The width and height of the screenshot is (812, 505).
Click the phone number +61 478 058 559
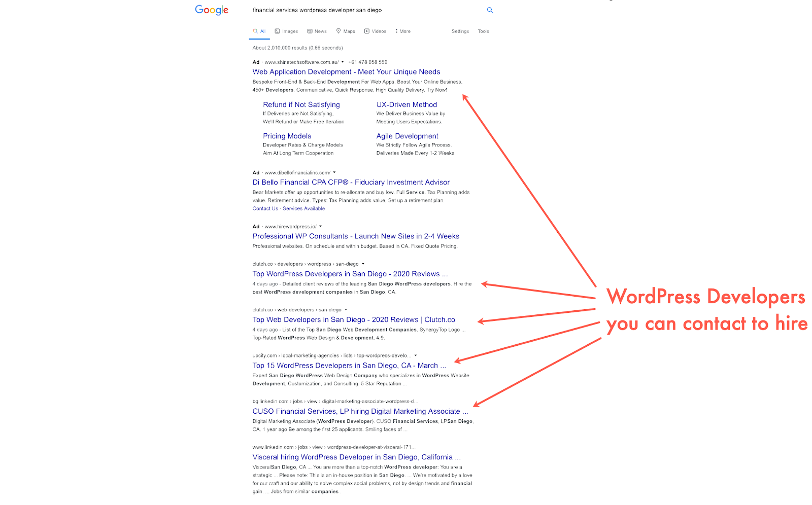pos(368,62)
